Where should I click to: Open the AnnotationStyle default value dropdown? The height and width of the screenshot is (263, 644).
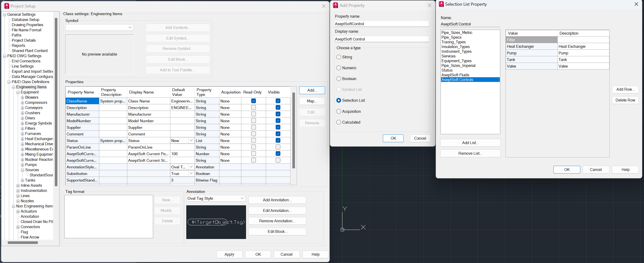click(x=191, y=167)
